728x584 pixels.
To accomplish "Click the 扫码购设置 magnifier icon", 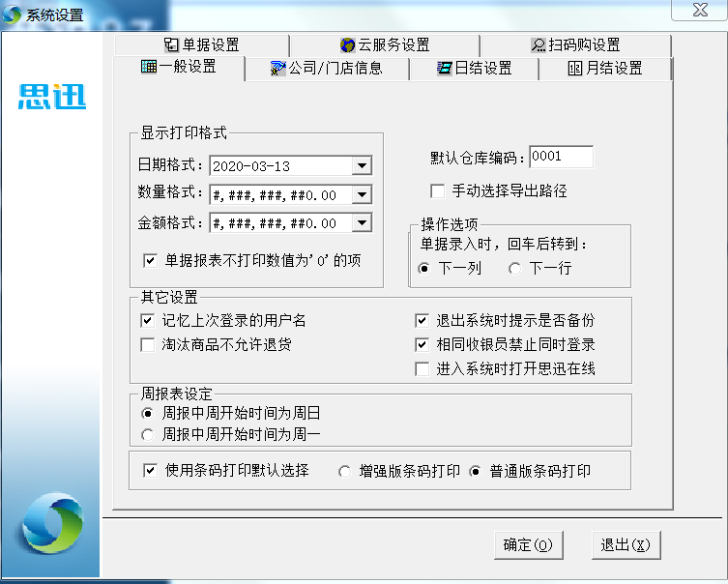I will click(539, 45).
